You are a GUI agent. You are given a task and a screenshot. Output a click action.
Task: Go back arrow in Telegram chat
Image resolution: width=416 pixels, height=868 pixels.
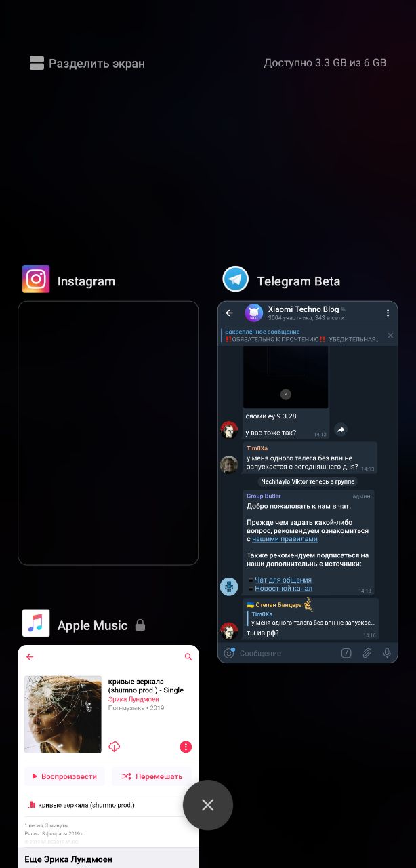tap(229, 313)
